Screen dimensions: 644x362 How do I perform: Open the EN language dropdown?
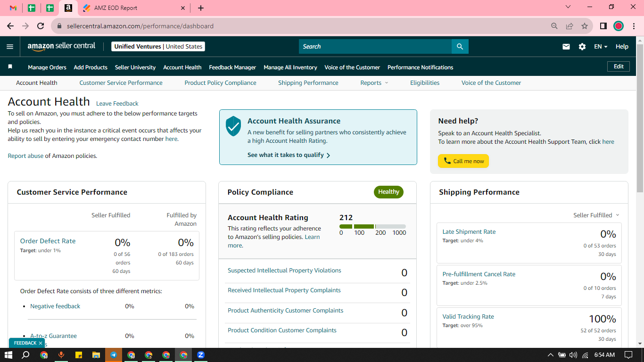point(601,47)
